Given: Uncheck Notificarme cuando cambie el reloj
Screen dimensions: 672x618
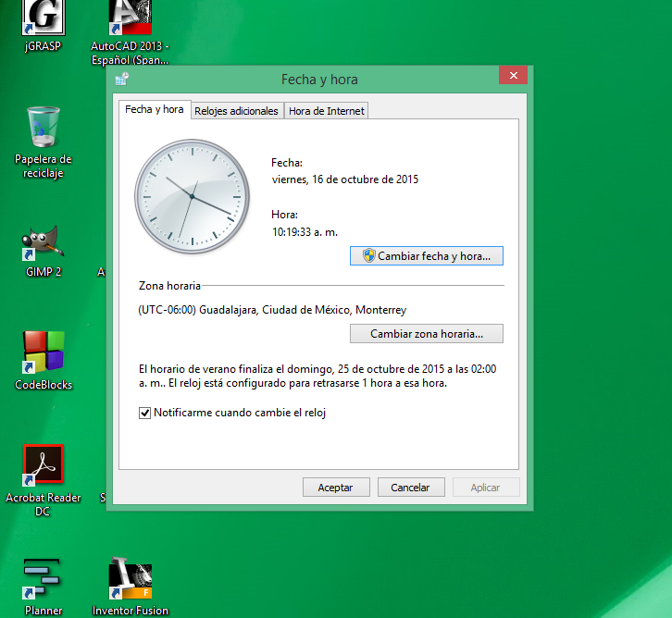Looking at the screenshot, I should tap(144, 413).
